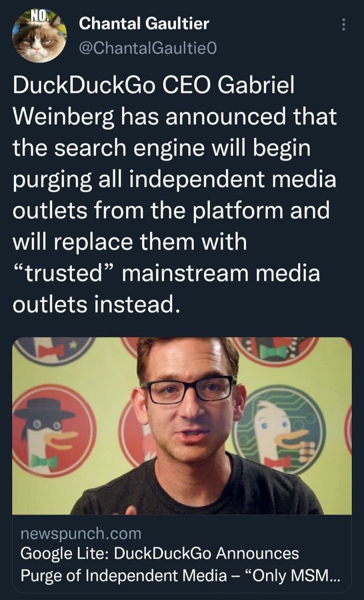
Task: Click the man's glasses in the preview photo
Action: 187,389
